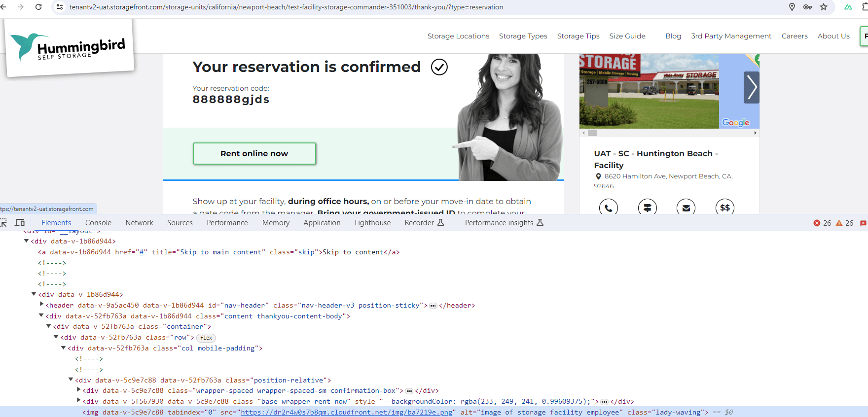This screenshot has width=868, height=417.
Task: Open 3rd Party Management nav link
Action: click(x=731, y=36)
